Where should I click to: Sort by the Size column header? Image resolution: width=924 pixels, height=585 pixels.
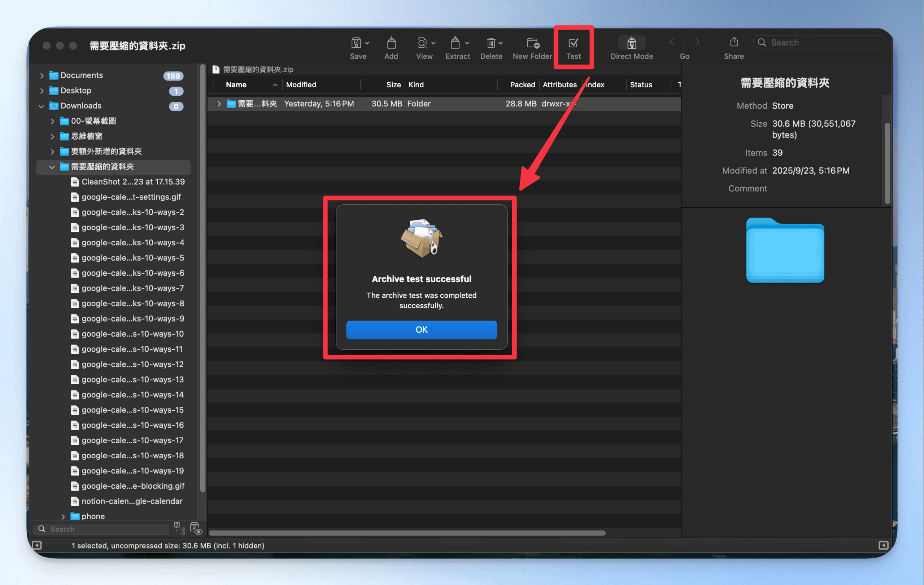click(393, 85)
